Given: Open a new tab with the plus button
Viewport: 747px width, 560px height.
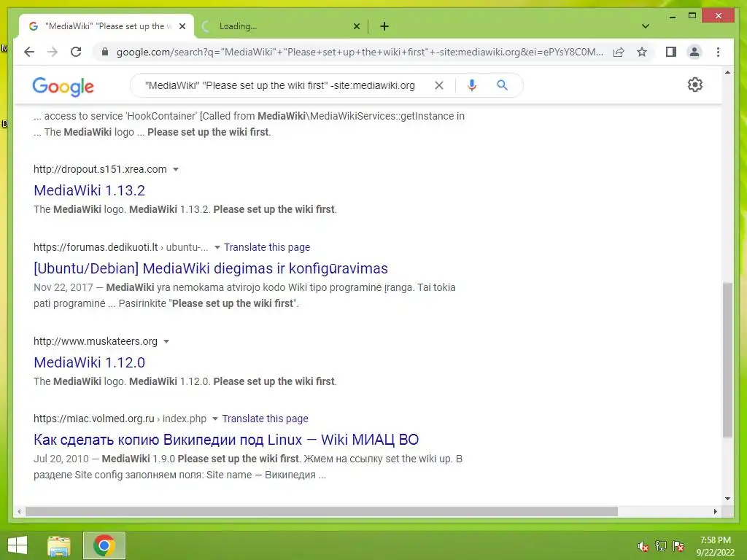Looking at the screenshot, I should pos(384,26).
